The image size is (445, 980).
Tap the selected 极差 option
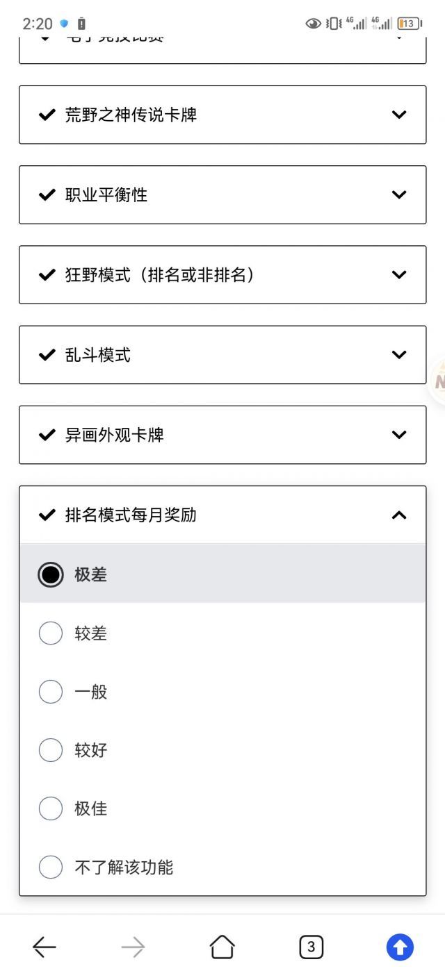(x=222, y=574)
